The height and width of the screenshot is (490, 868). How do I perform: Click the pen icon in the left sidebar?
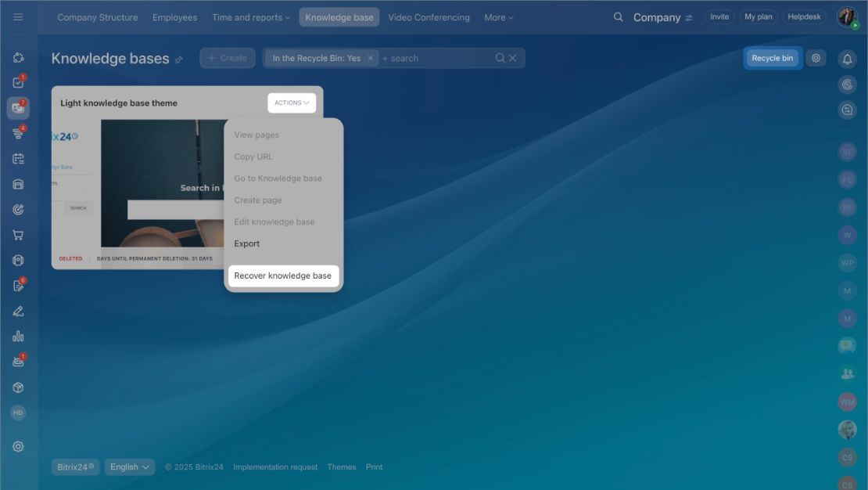[x=18, y=311]
